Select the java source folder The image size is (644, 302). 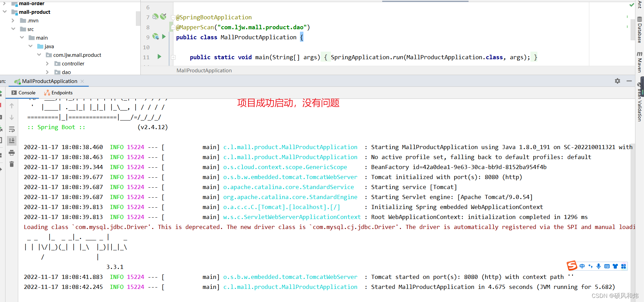click(x=49, y=46)
